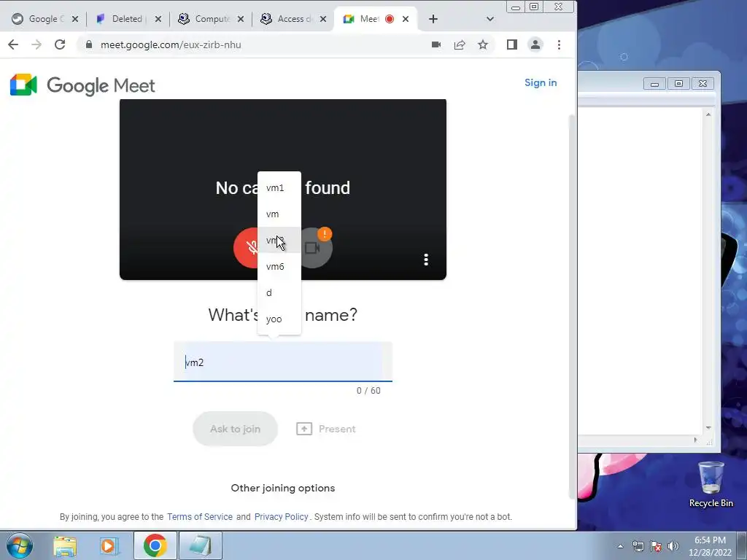
Task: Click Ask to join button
Action: click(x=235, y=429)
